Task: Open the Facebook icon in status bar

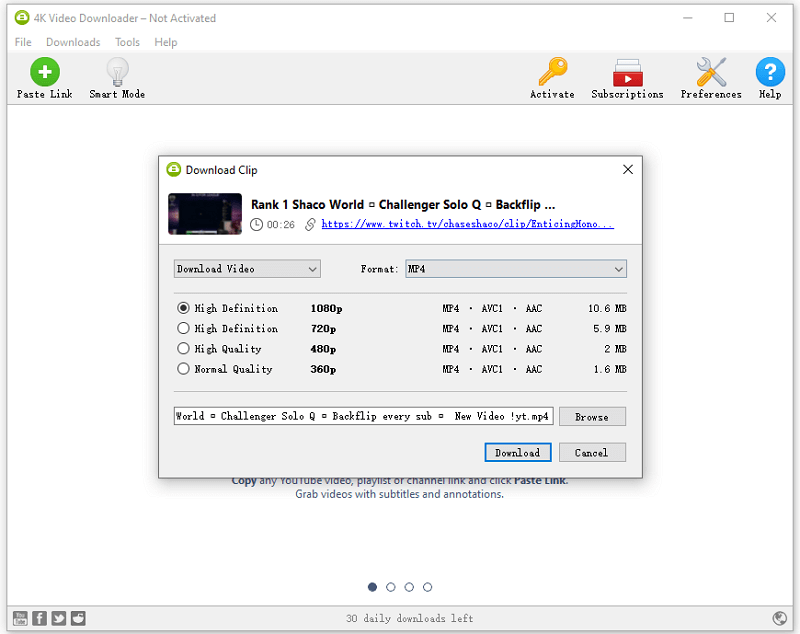Action: (x=40, y=618)
